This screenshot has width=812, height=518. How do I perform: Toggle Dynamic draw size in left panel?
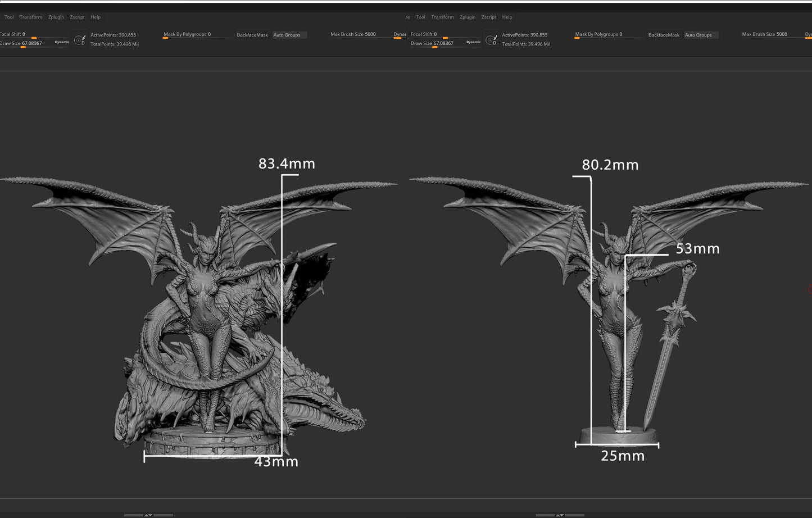point(62,42)
